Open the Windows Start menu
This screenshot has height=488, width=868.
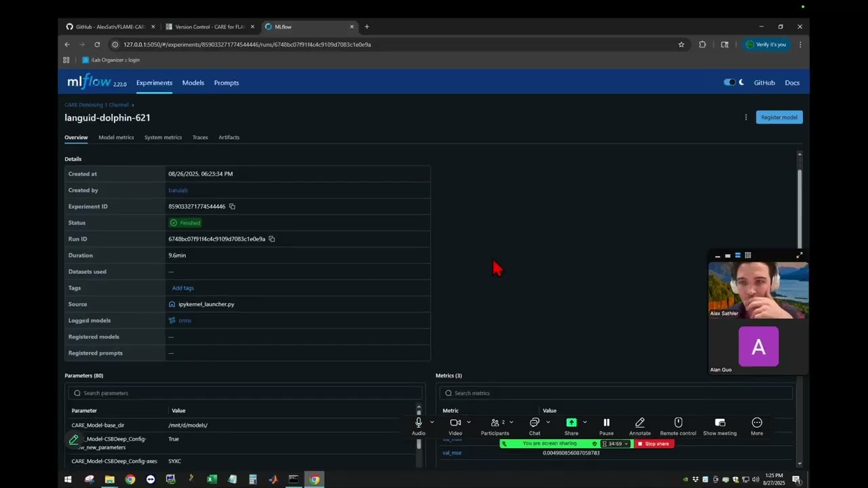(68, 479)
